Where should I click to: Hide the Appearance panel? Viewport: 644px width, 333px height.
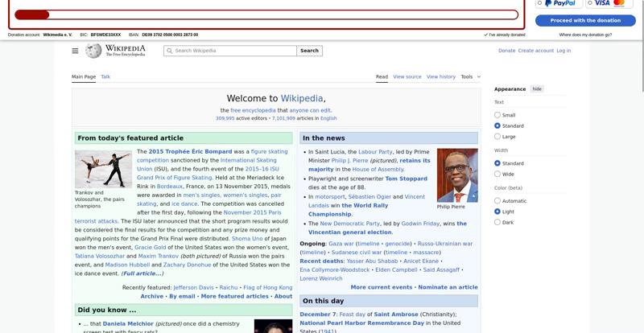click(x=537, y=89)
